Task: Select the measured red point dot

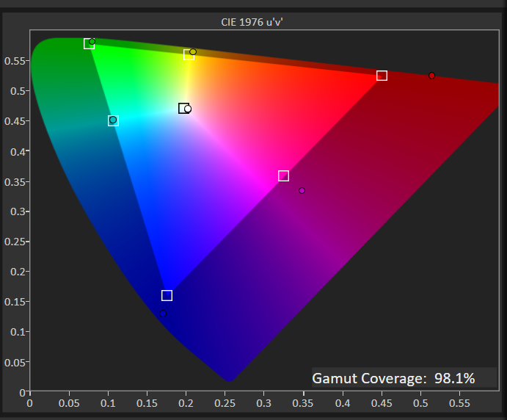Action: tap(431, 76)
